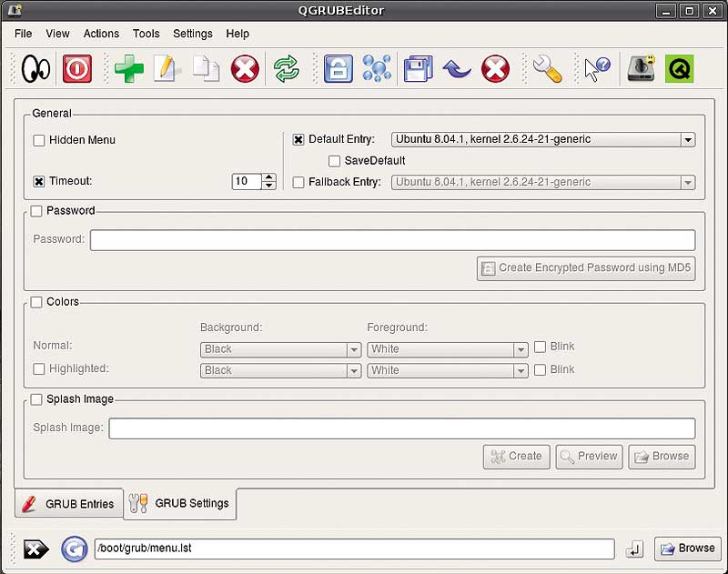Open settings with the wrench icon
The image size is (728, 574).
pos(548,69)
